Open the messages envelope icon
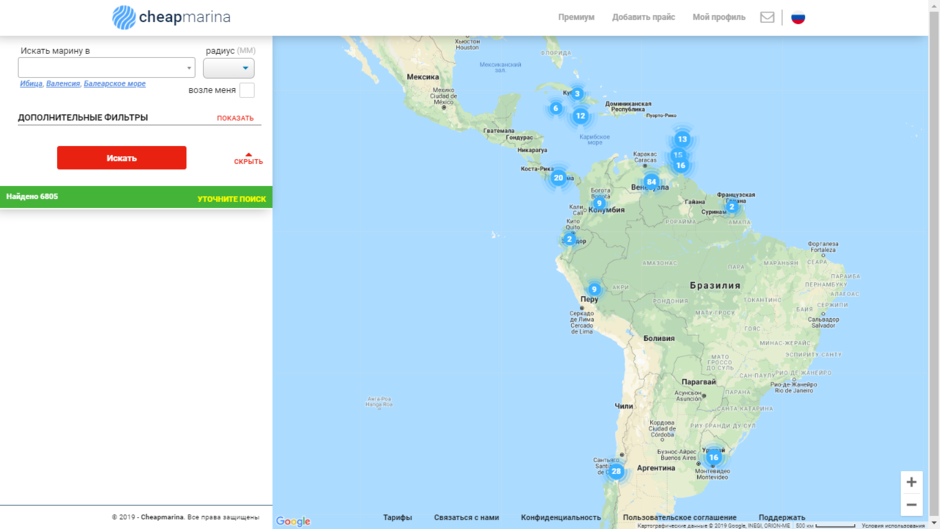 pyautogui.click(x=767, y=17)
